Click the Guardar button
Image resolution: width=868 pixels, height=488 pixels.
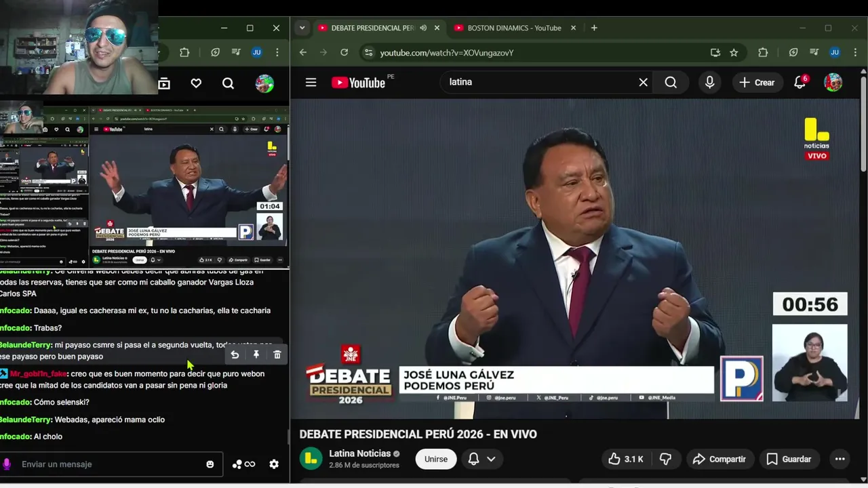pyautogui.click(x=789, y=459)
